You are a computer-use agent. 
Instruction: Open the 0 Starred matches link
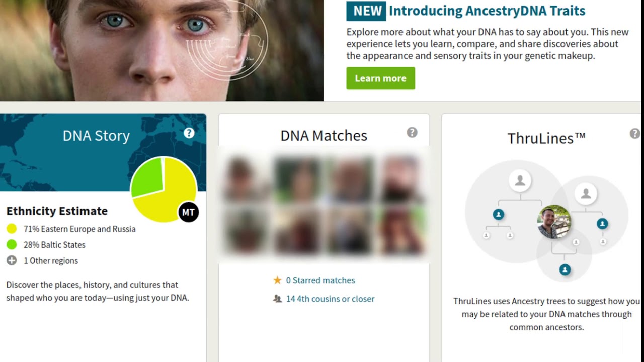click(320, 280)
